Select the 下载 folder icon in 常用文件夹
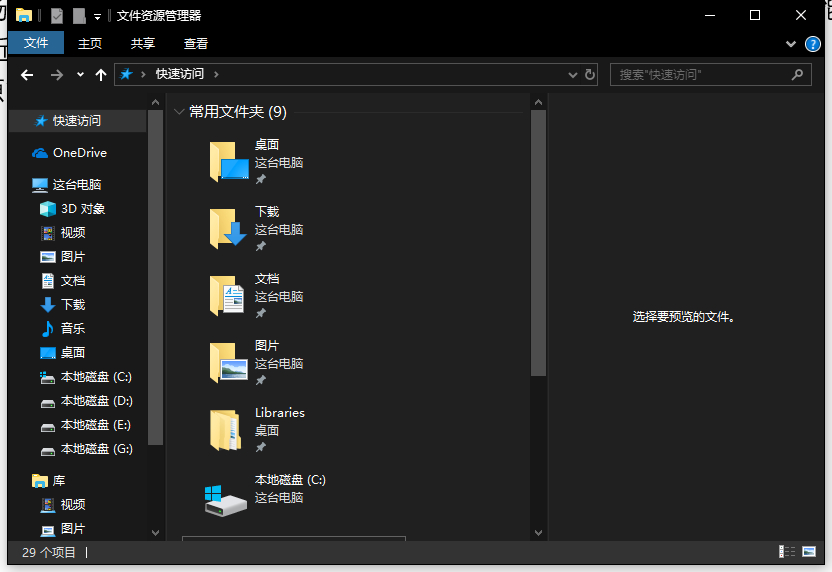The image size is (832, 572). (x=229, y=228)
